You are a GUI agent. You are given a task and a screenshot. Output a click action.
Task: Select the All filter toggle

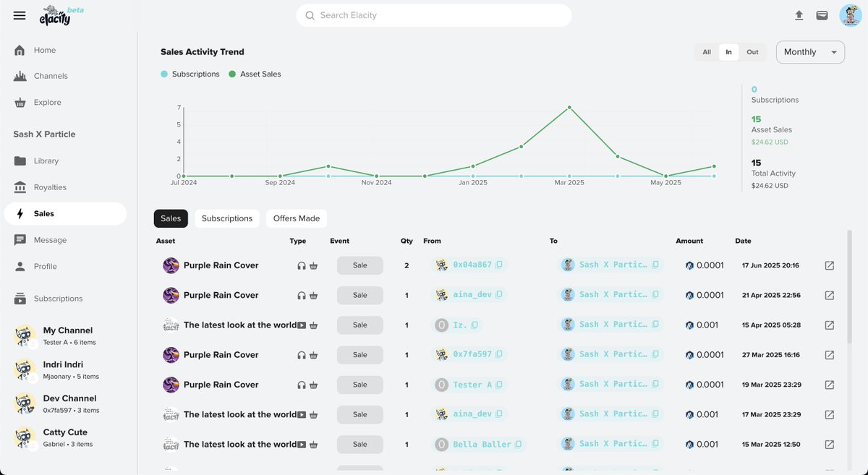tap(707, 52)
